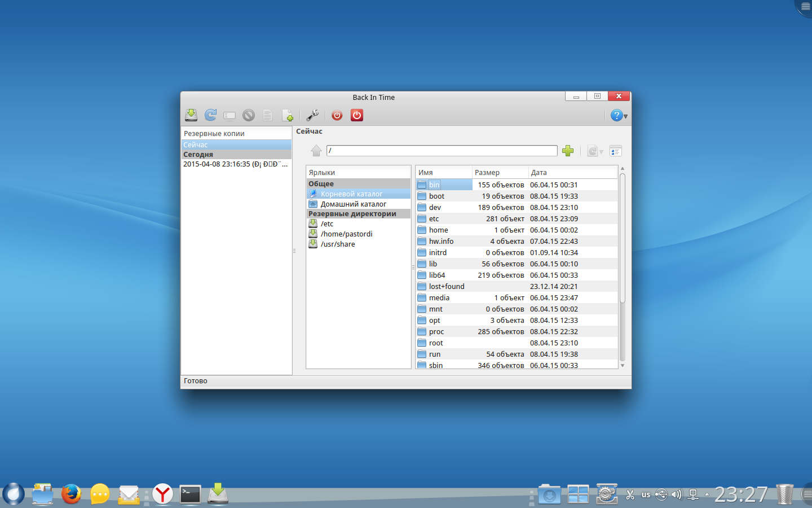Viewport: 812px width, 508px height.
Task: Open the /home/pastordi backup directory
Action: [x=346, y=234]
